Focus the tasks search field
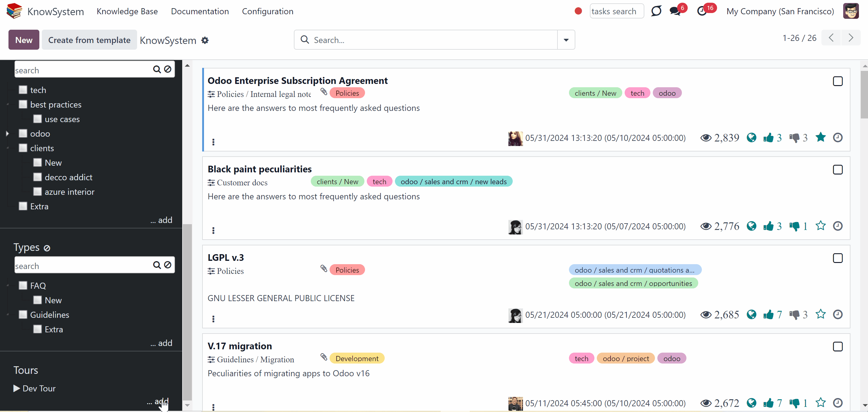Screen dimensions: 868x412 click(x=616, y=11)
